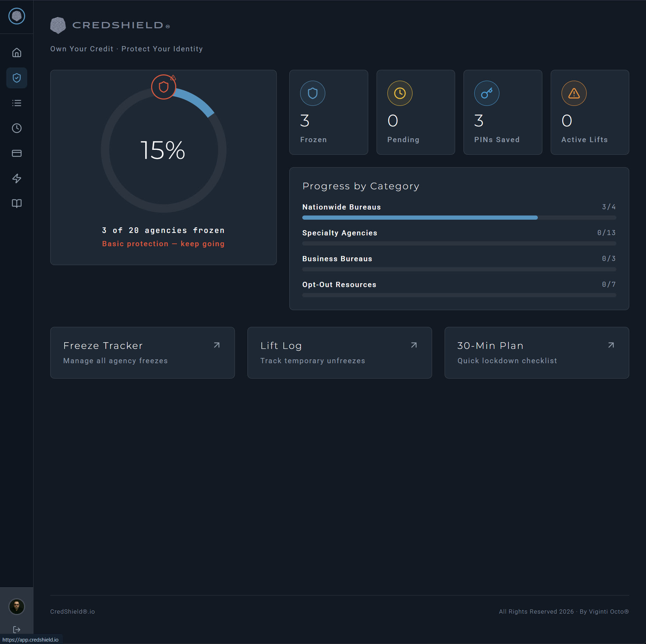The image size is (646, 644).
Task: Click the log out icon
Action: pyautogui.click(x=17, y=630)
